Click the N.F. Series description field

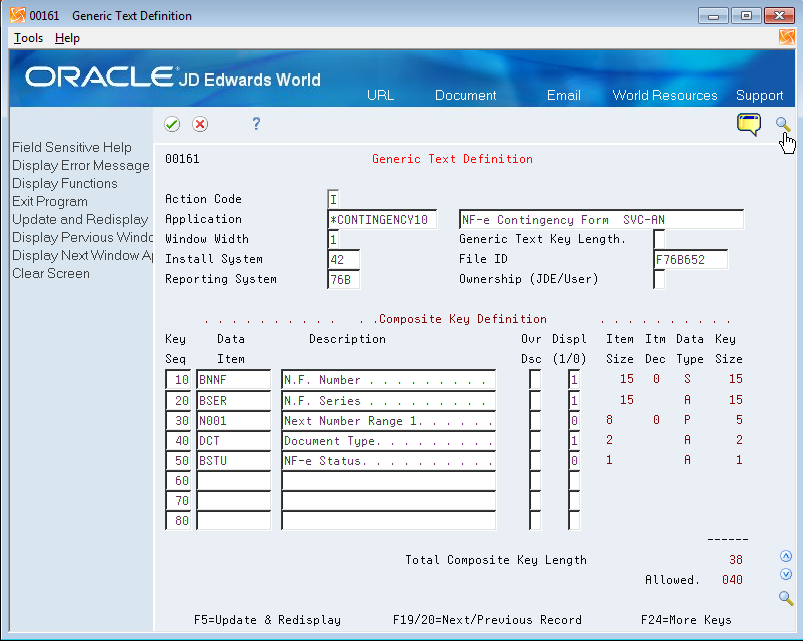pos(389,400)
